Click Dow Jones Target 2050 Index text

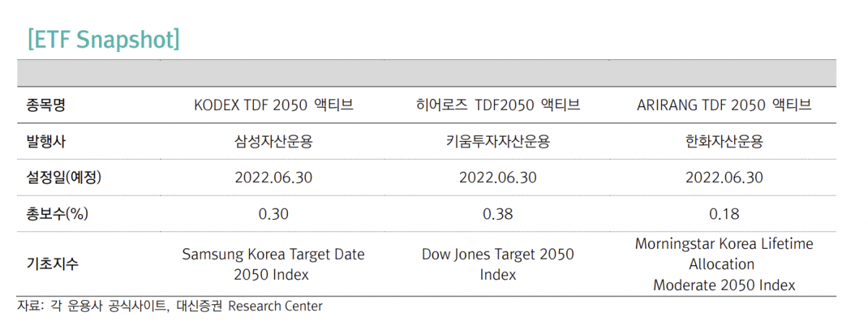click(x=498, y=265)
